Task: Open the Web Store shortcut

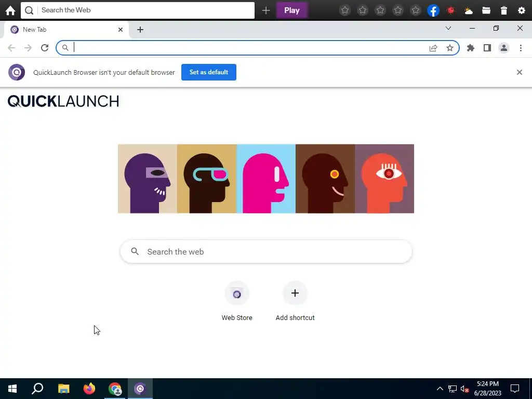Action: point(237,301)
